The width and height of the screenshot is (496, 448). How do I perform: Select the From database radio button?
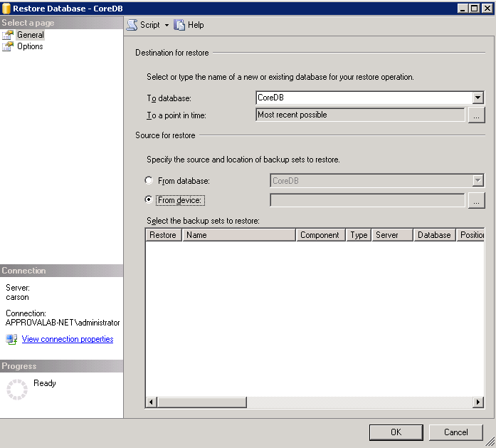149,181
